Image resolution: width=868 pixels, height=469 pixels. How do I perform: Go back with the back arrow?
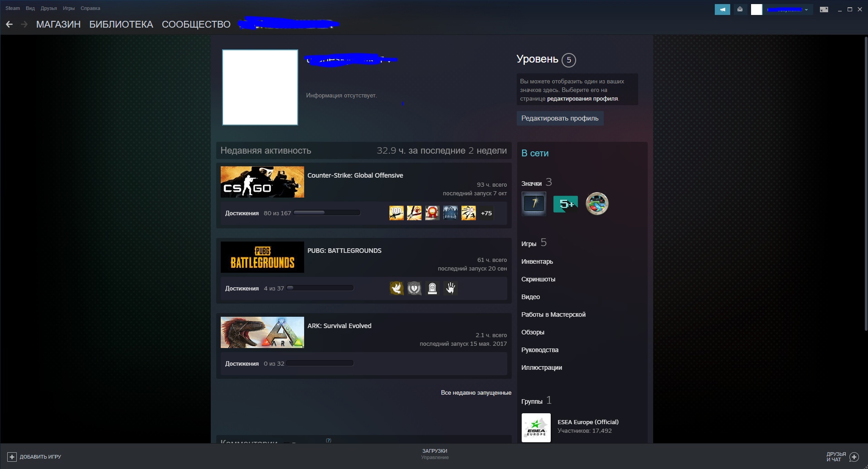click(x=9, y=24)
